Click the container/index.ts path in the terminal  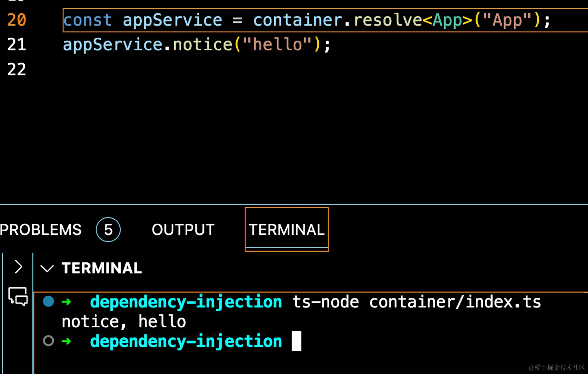click(x=455, y=302)
